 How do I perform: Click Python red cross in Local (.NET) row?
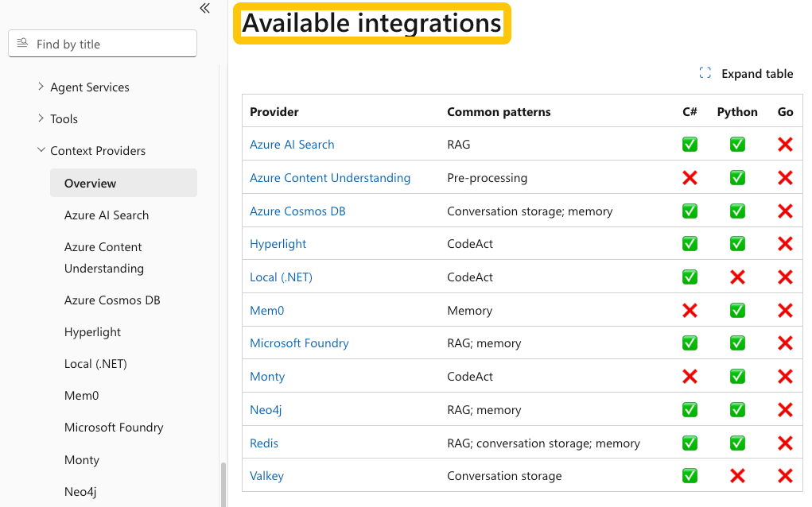pyautogui.click(x=737, y=277)
